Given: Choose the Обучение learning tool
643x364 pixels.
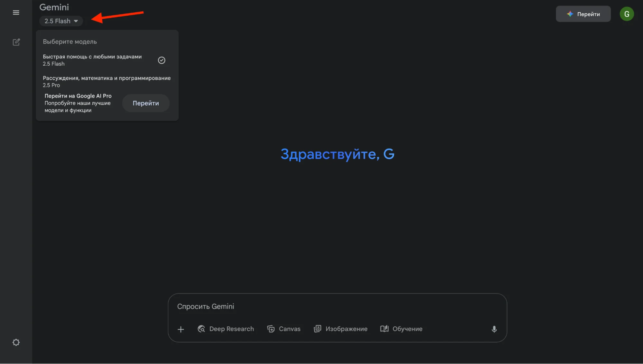Looking at the screenshot, I should point(401,329).
